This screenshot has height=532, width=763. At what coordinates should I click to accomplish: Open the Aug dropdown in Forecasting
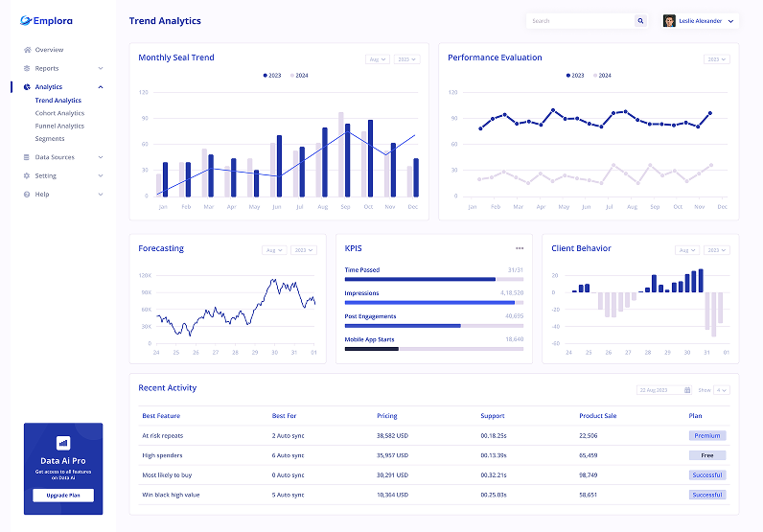[274, 250]
